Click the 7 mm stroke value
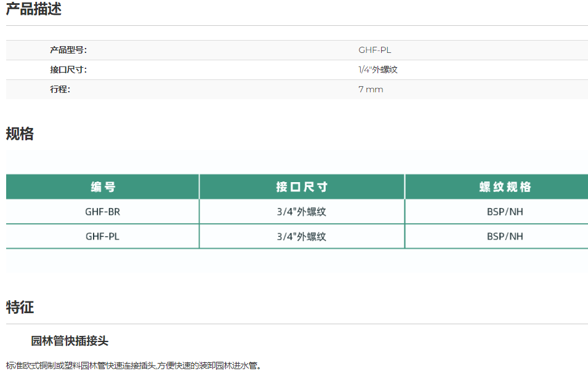Screen dimensions: 588x371 [371, 90]
